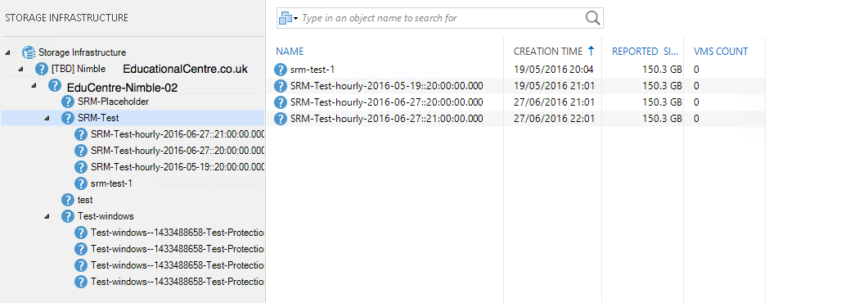This screenshot has height=303, width=868.
Task: Click the sort arrow next to CREATION TIME
Action: click(x=591, y=51)
